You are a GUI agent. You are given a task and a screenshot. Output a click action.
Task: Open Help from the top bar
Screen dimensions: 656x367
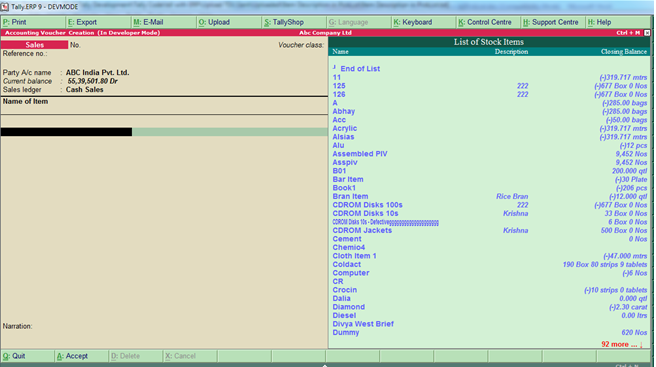(x=618, y=22)
